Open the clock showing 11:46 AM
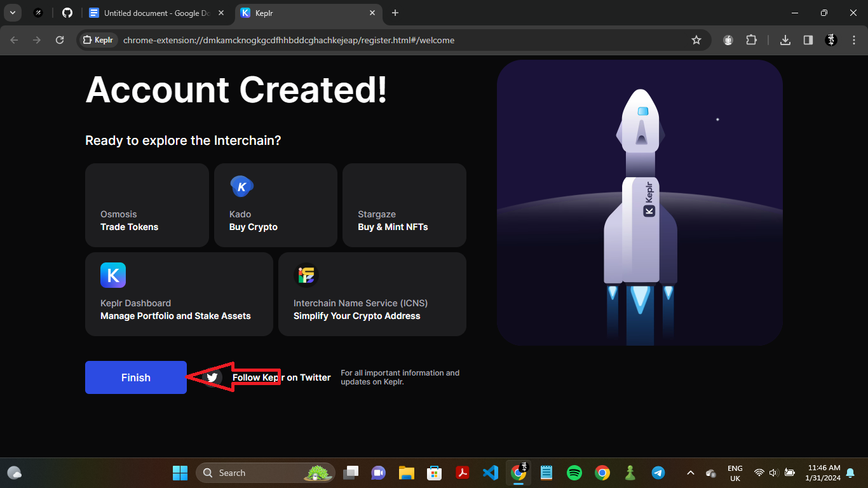The height and width of the screenshot is (488, 868). coord(823,473)
